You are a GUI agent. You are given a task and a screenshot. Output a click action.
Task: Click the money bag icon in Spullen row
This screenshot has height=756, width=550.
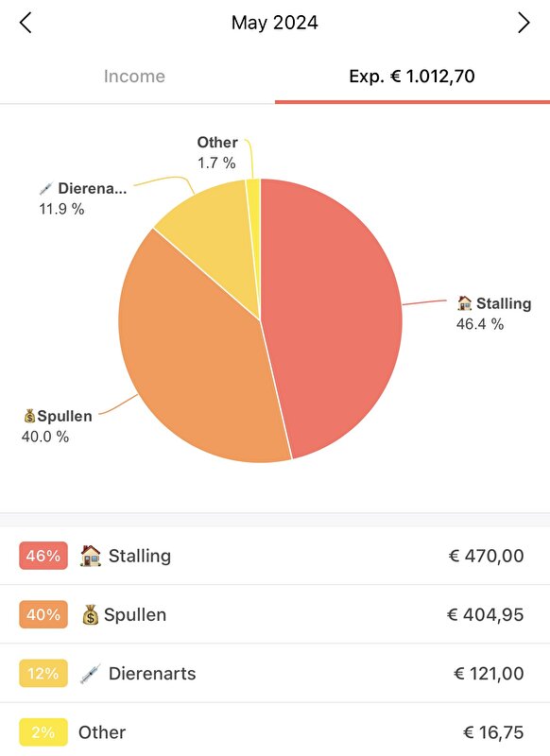[x=90, y=615]
